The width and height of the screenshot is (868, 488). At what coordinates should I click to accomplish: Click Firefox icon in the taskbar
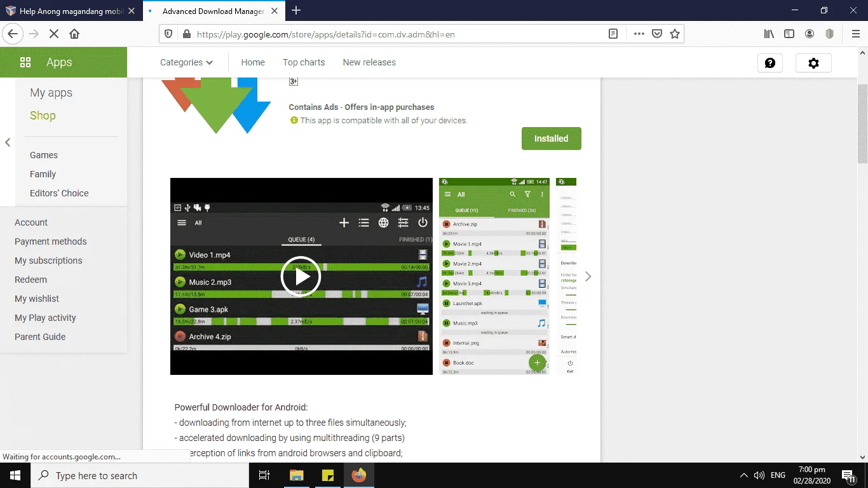pyautogui.click(x=359, y=475)
